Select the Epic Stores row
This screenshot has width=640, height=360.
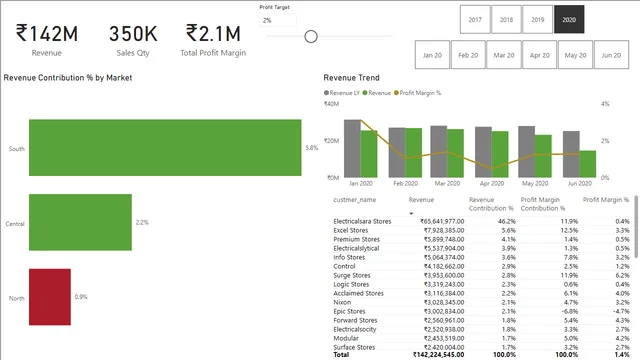(x=482, y=311)
